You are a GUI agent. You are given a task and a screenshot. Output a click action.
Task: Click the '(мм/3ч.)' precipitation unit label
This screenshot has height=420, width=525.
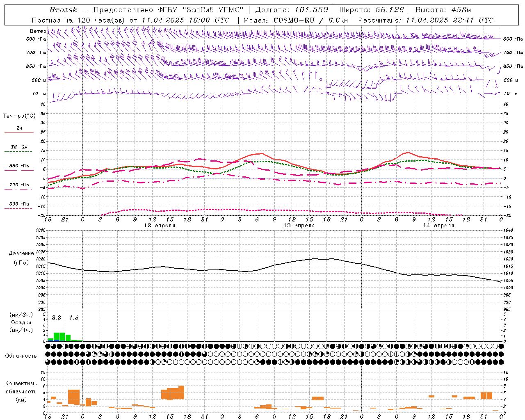(x=21, y=315)
